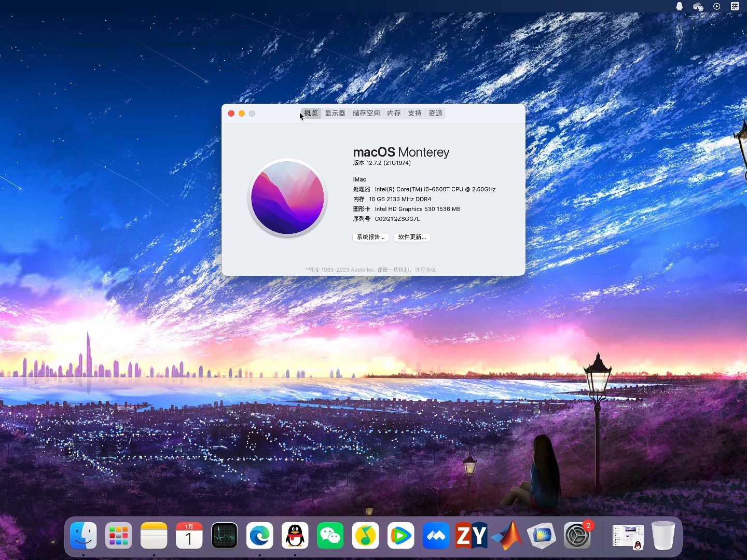Open Launchpad from the dock
This screenshot has height=560, width=747.
tap(118, 536)
